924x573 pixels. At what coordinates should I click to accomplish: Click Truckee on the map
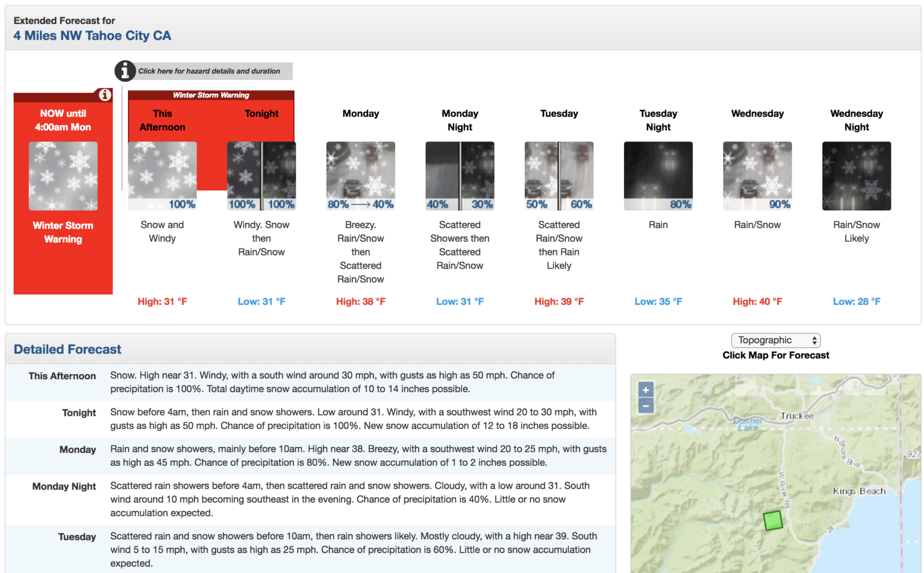click(797, 416)
